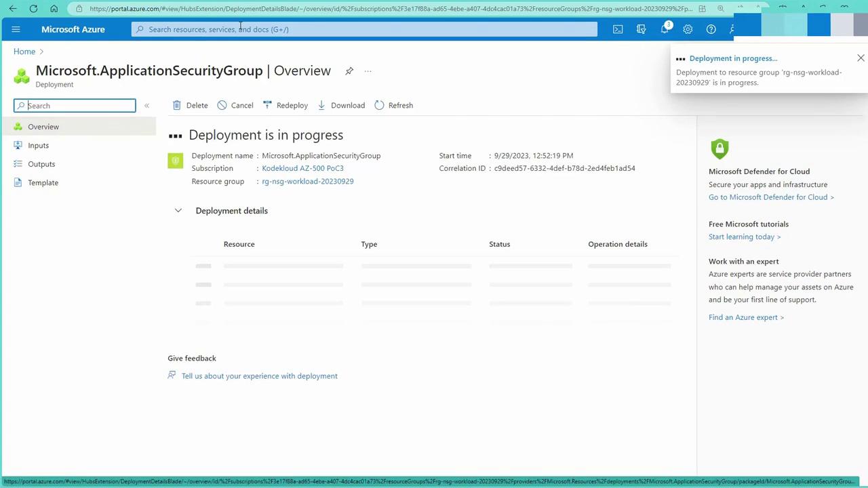Open the Azure portal hamburger menu
The height and width of the screenshot is (488, 868).
coord(16,29)
